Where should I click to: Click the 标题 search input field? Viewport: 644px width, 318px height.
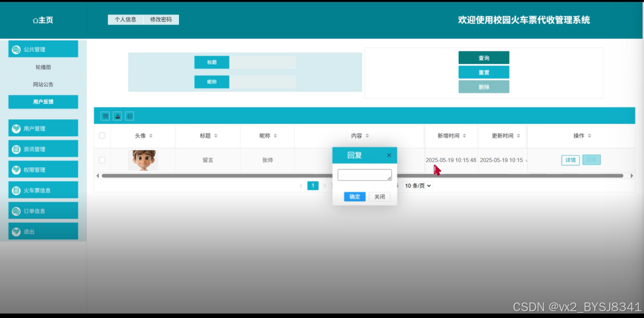pos(263,62)
